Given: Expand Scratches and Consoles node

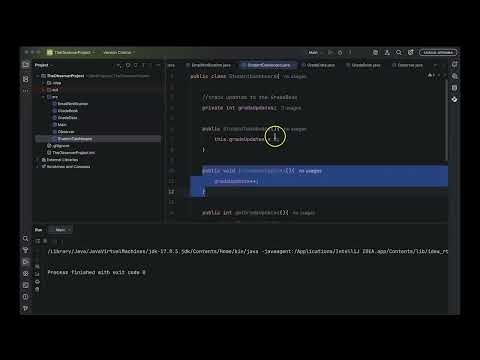Looking at the screenshot, I should tap(38, 167).
